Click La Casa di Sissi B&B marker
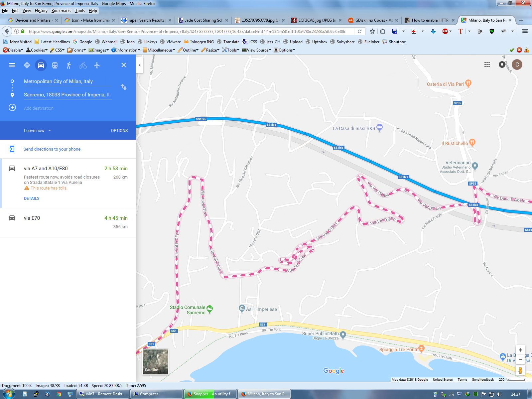The height and width of the screenshot is (399, 532). 379,128
